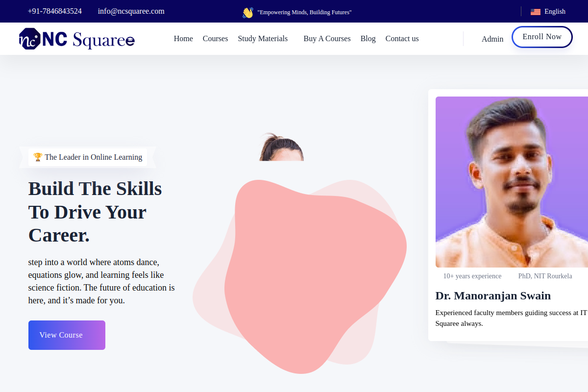Open the Home menu item

click(x=183, y=39)
